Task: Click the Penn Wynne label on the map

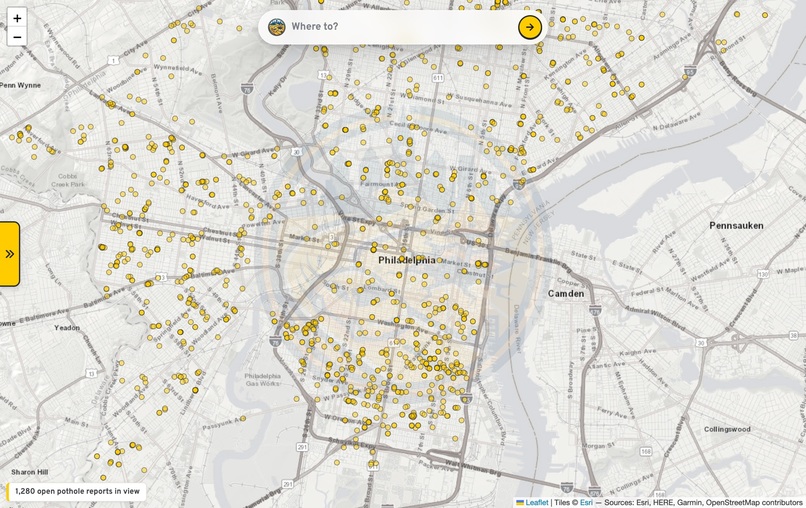Action: tap(21, 85)
